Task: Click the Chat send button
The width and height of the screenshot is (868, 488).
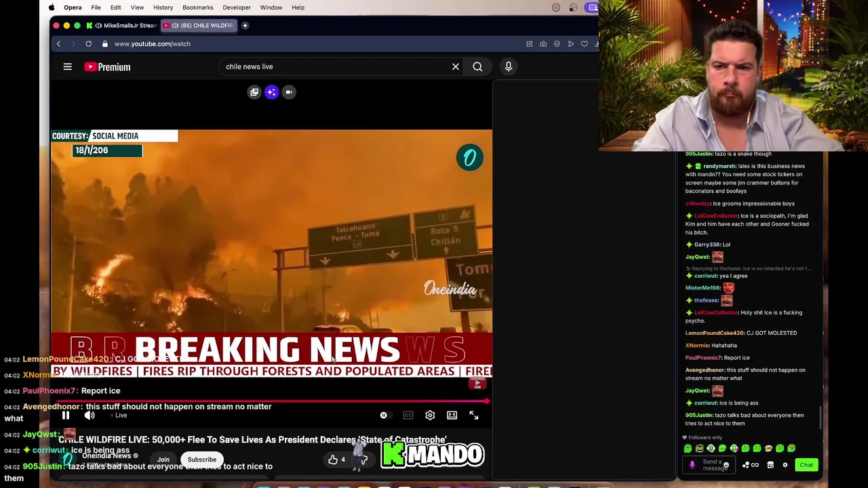Action: [x=806, y=465]
